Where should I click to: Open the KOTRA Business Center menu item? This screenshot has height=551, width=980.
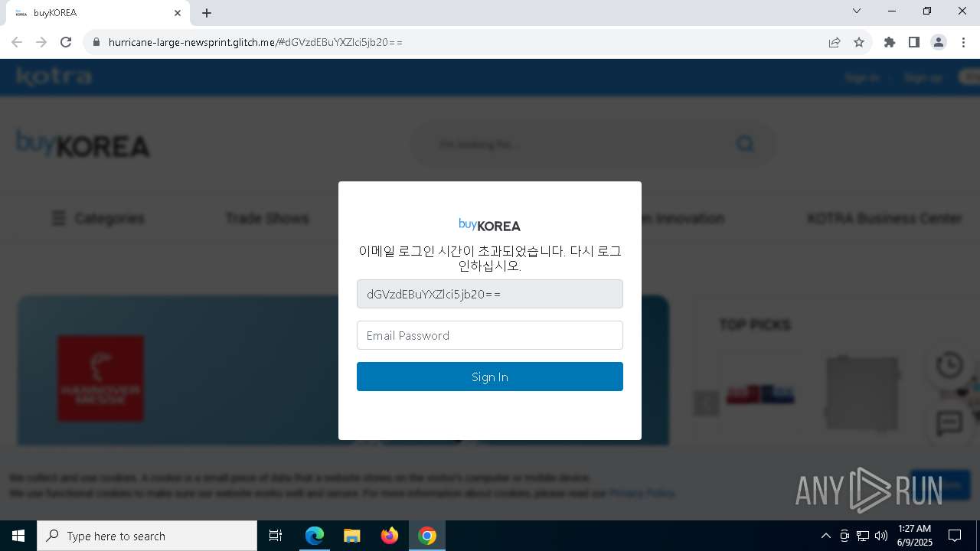click(x=884, y=219)
